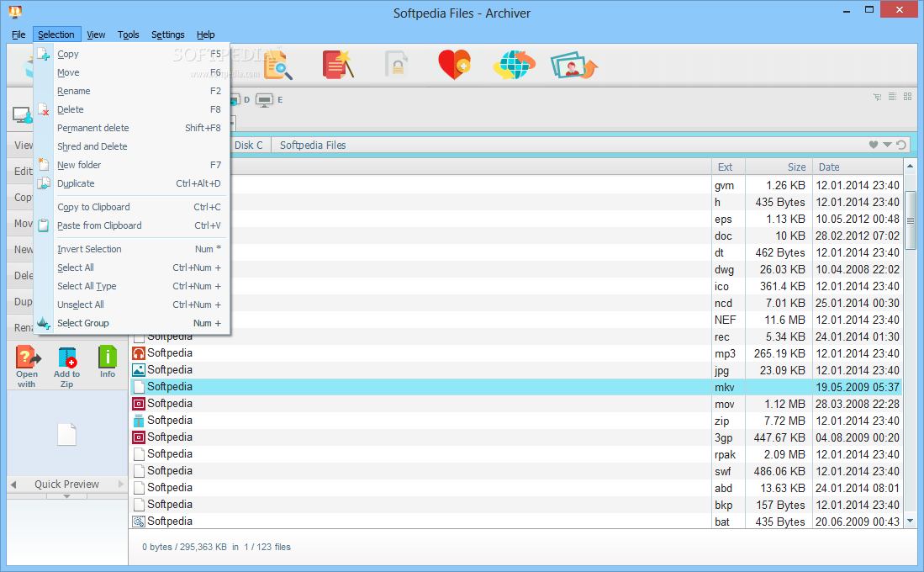Click the video icon of the 3gp file
The image size is (924, 572).
click(139, 437)
